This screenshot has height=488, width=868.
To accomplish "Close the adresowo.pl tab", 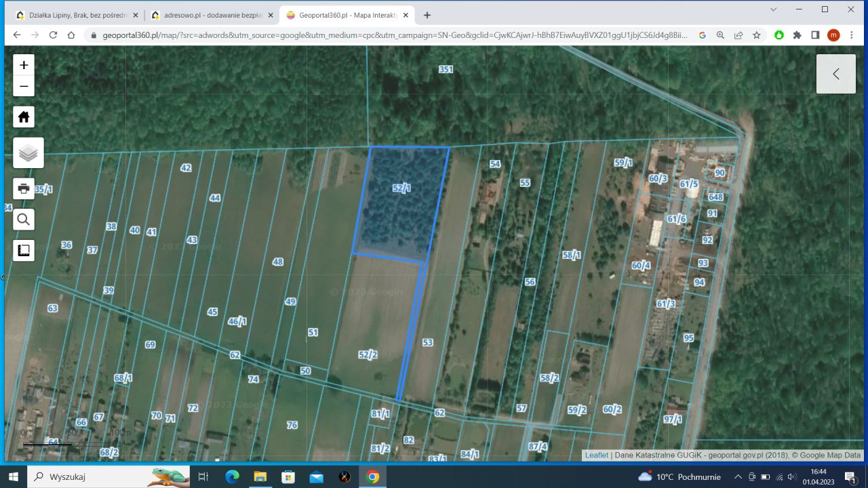I will coord(271,15).
